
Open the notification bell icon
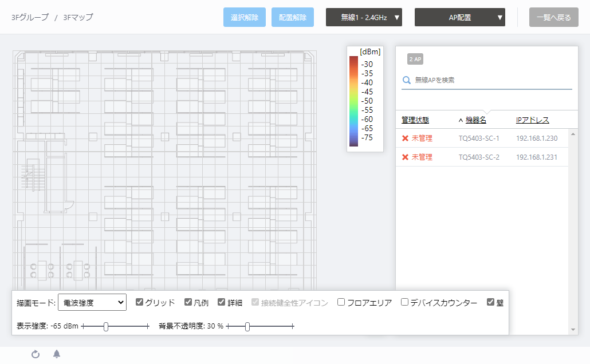[x=57, y=354]
